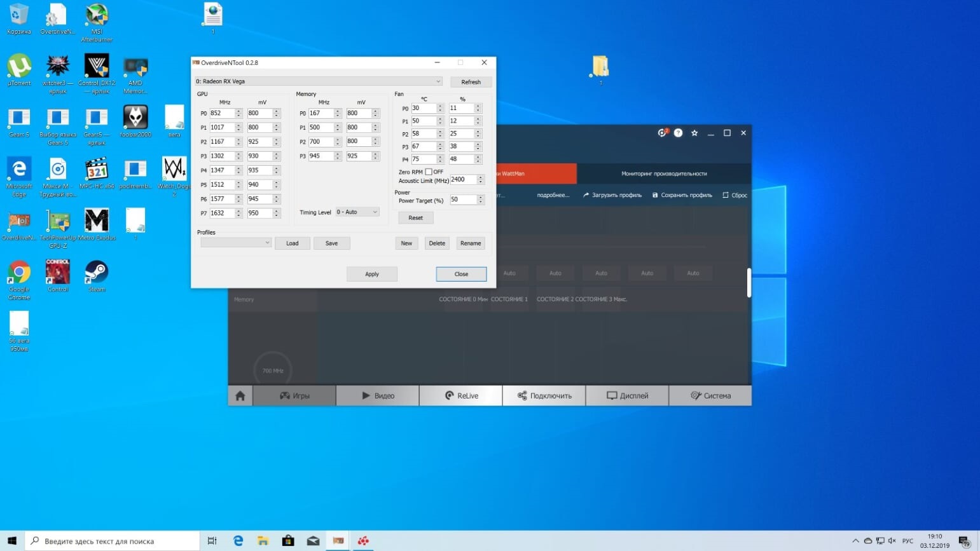Click Reset below Power Target
The height and width of the screenshot is (551, 980).
416,218
